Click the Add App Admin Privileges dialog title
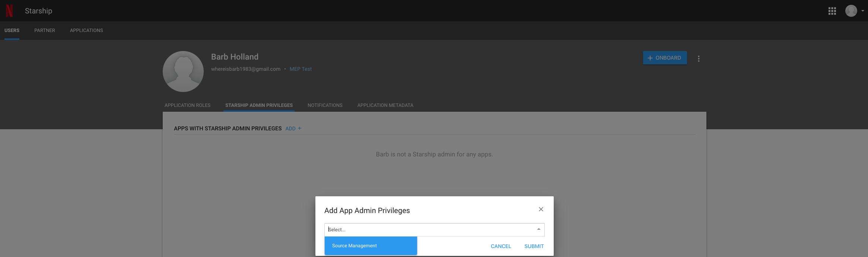 [367, 210]
